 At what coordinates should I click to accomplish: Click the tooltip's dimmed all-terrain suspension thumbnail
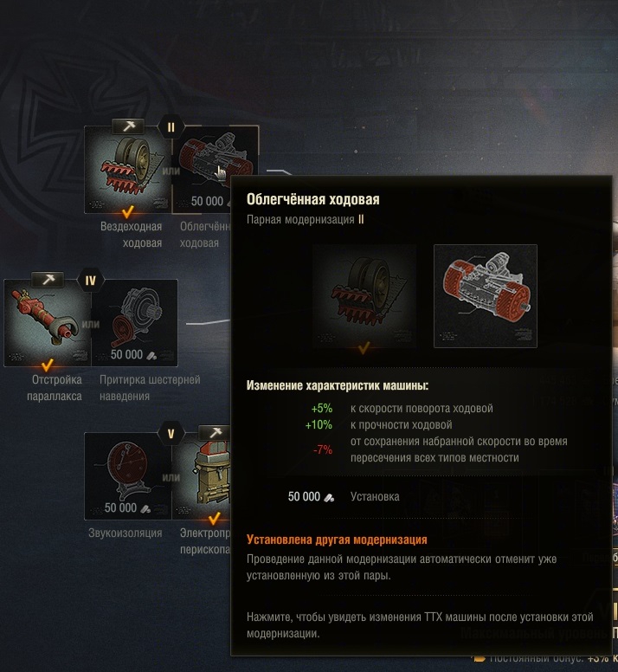pyautogui.click(x=364, y=295)
